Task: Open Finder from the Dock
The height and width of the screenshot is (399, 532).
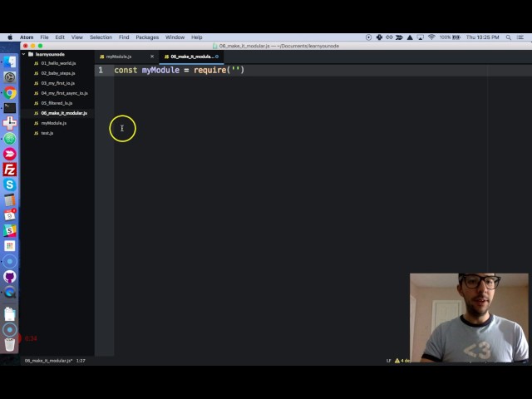Action: coord(9,62)
